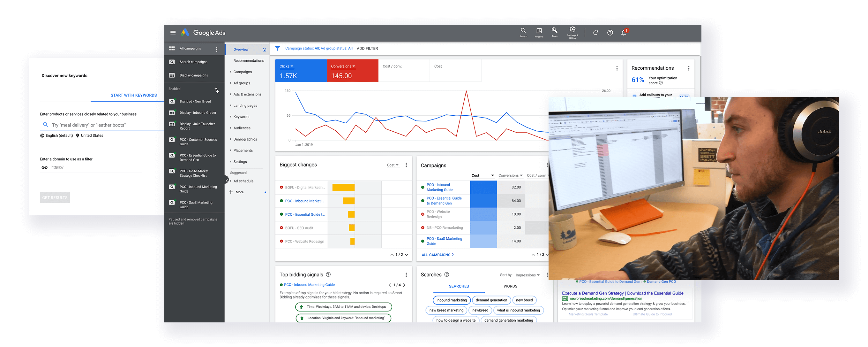Open the Reports icon in the header

pyautogui.click(x=539, y=32)
